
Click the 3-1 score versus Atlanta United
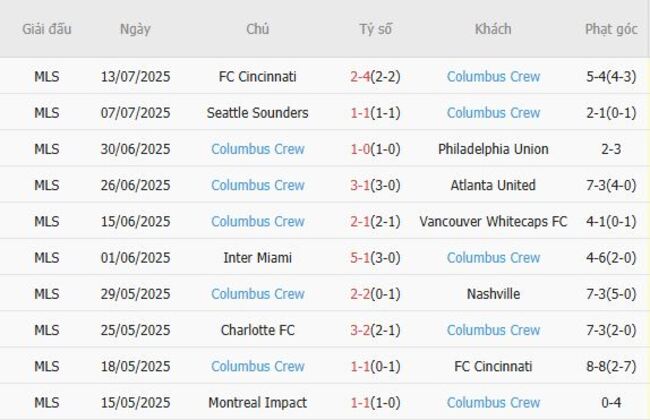coord(361,185)
